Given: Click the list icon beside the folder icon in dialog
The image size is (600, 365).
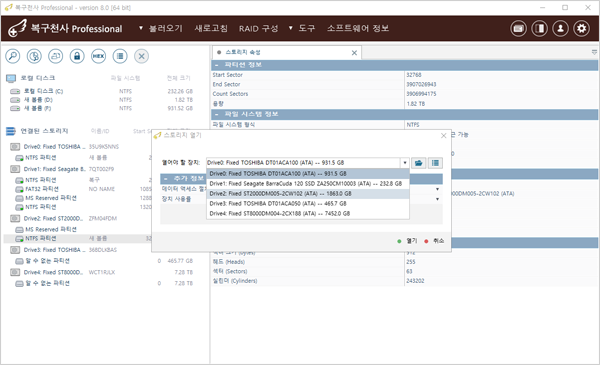Looking at the screenshot, I should click(x=435, y=163).
